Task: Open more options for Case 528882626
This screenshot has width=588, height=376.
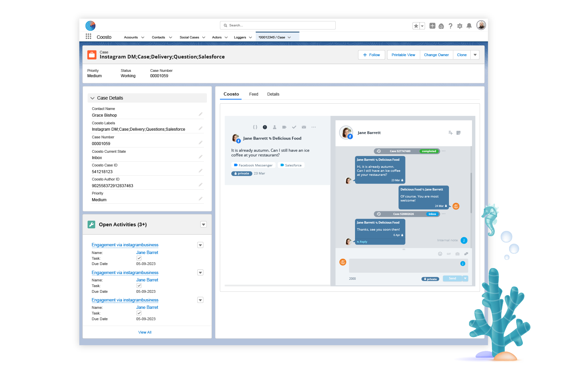Action: tap(443, 214)
